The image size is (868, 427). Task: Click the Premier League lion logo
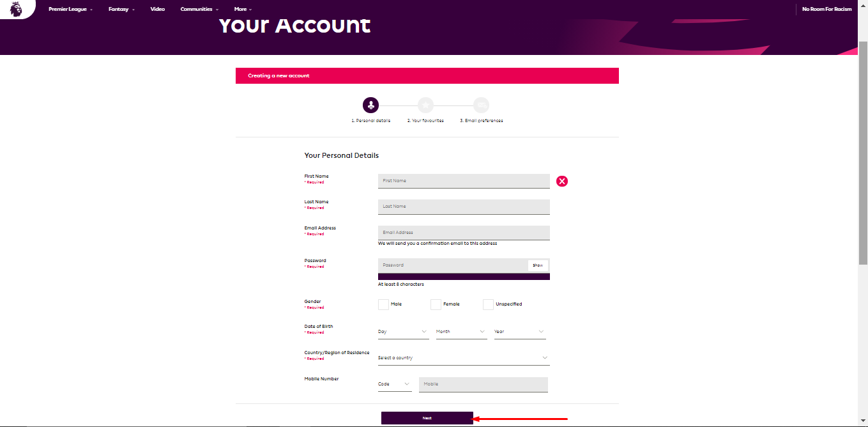pyautogui.click(x=16, y=8)
